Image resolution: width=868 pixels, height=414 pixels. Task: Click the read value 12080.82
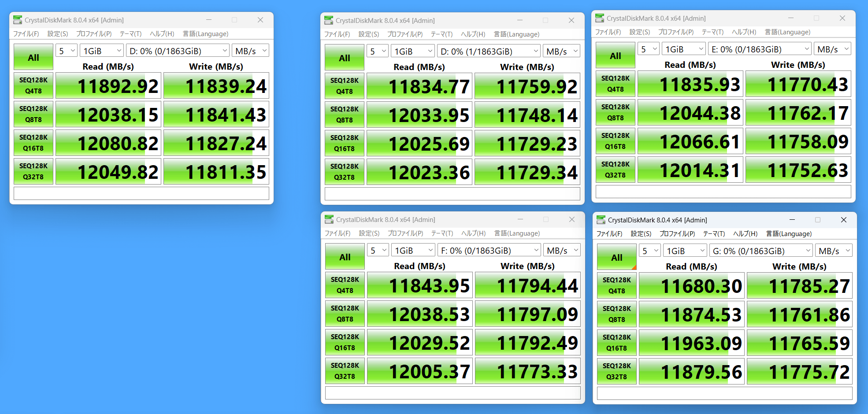coord(108,143)
